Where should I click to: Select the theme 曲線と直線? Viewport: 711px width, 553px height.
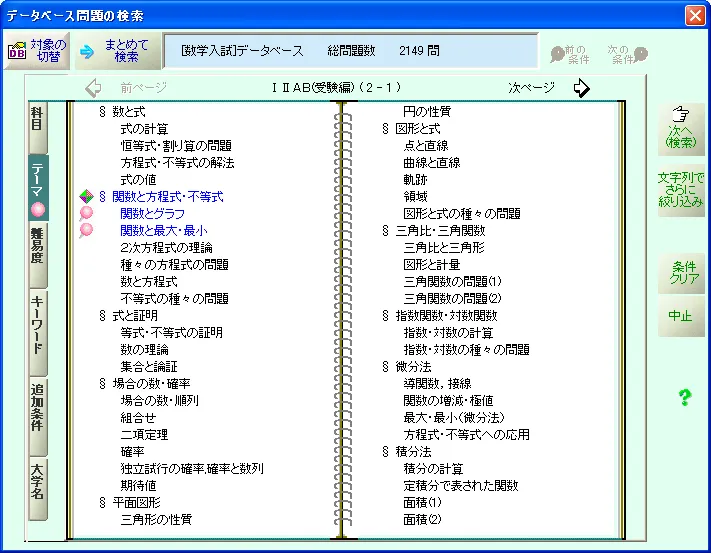tap(432, 162)
